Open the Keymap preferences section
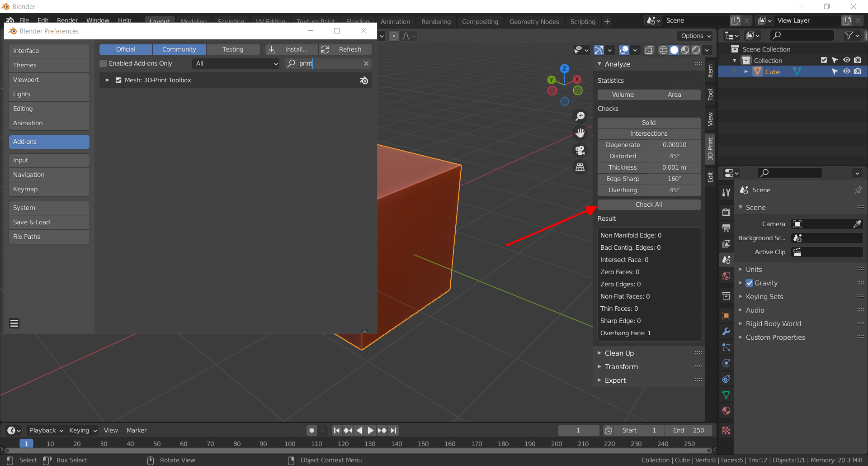Screen dimensions: 868x466 (49, 189)
